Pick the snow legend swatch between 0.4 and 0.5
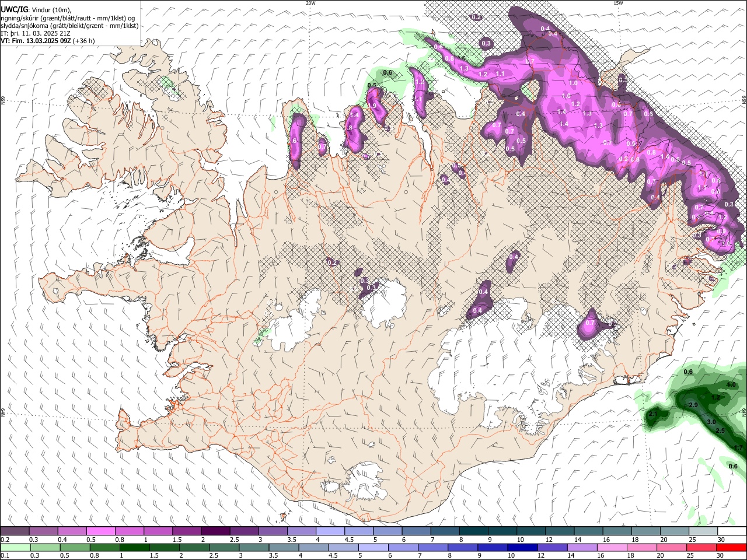 click(x=72, y=531)
